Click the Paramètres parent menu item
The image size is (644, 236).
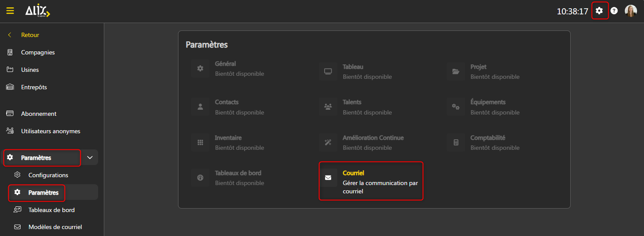pyautogui.click(x=42, y=158)
